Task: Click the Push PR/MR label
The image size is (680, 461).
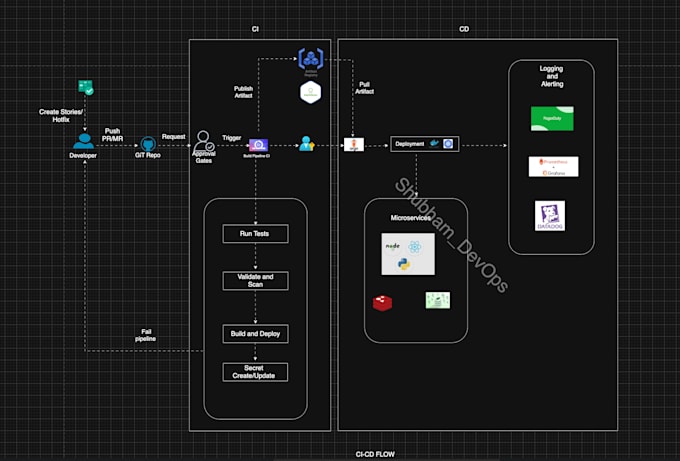Action: tap(112, 135)
